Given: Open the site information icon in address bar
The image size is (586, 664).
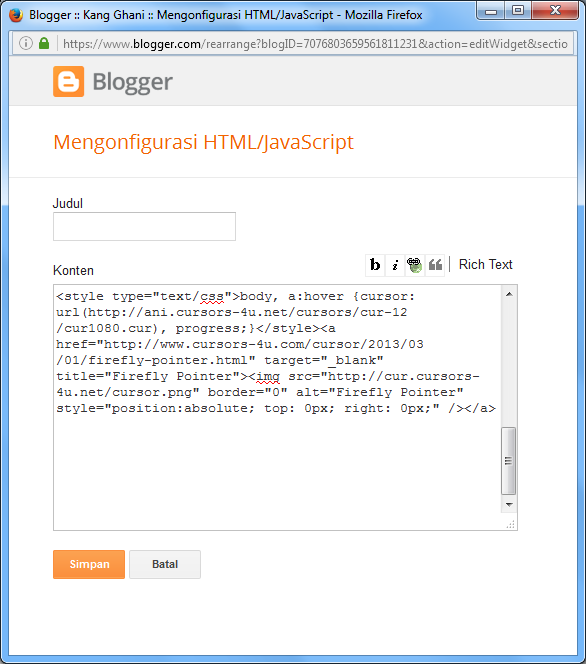Looking at the screenshot, I should point(25,43).
